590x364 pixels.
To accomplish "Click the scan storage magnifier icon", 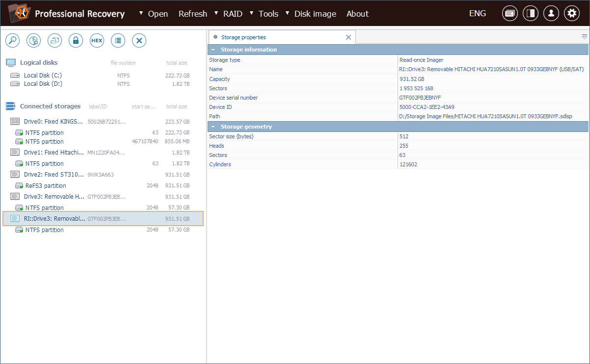I will point(12,41).
